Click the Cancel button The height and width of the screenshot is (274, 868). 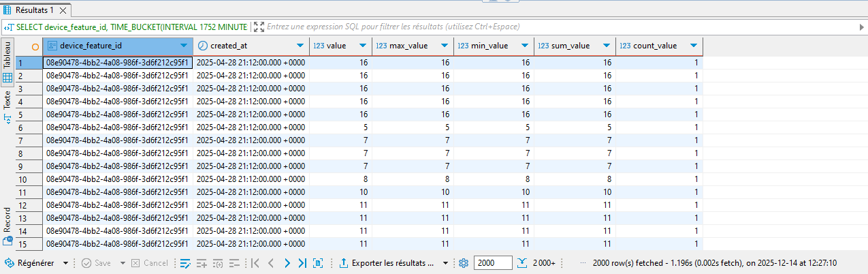[149, 263]
